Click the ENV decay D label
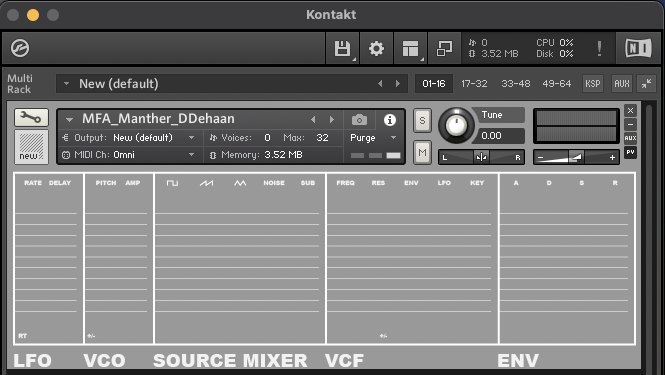The width and height of the screenshot is (665, 375). pos(549,183)
